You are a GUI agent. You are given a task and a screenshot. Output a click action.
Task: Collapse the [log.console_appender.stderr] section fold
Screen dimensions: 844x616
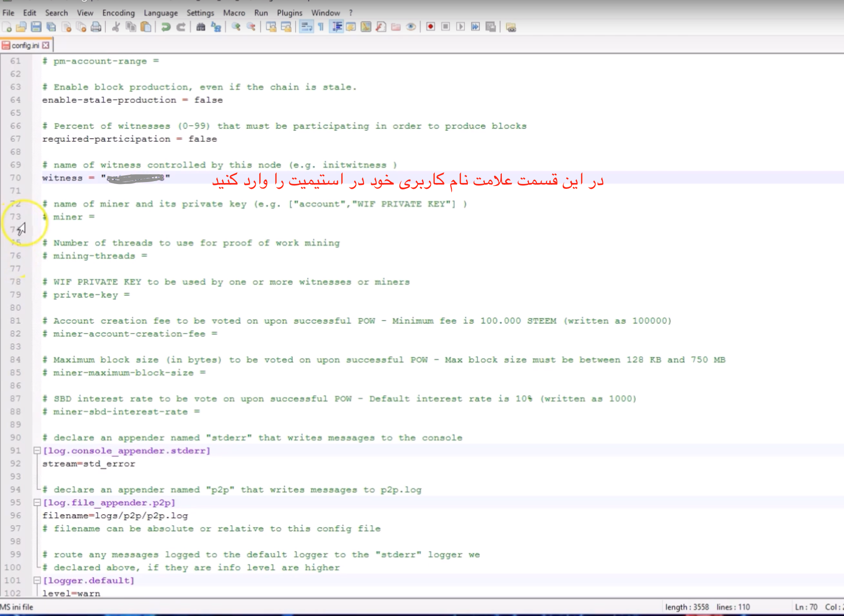pyautogui.click(x=37, y=450)
